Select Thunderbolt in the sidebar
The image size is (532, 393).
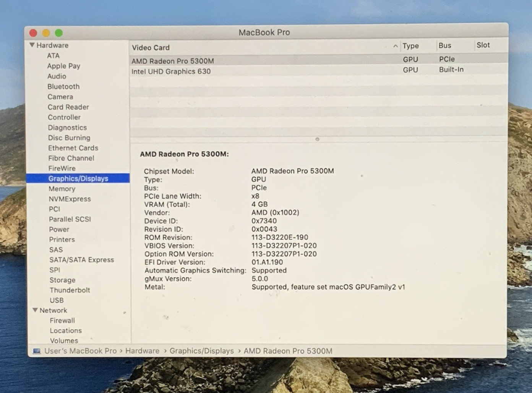[x=70, y=290]
